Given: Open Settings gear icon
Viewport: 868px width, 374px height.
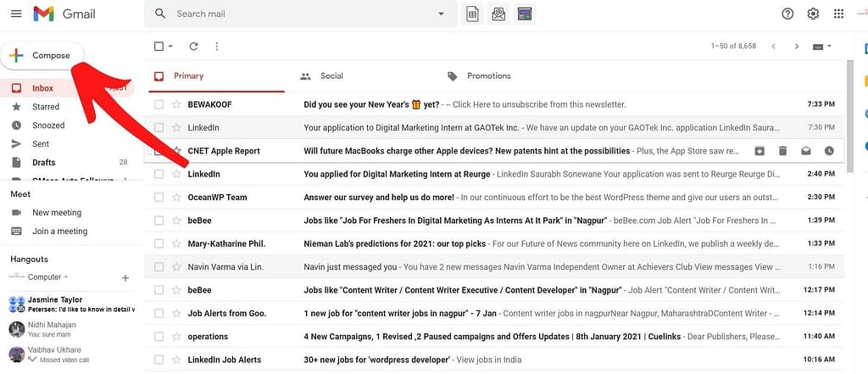Looking at the screenshot, I should click(x=813, y=14).
